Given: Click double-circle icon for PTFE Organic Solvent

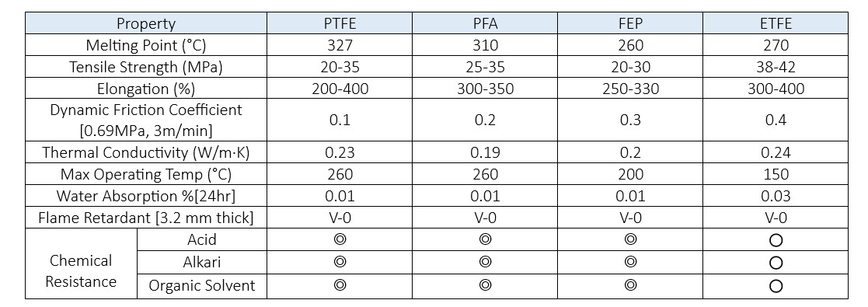Looking at the screenshot, I should (x=340, y=284).
